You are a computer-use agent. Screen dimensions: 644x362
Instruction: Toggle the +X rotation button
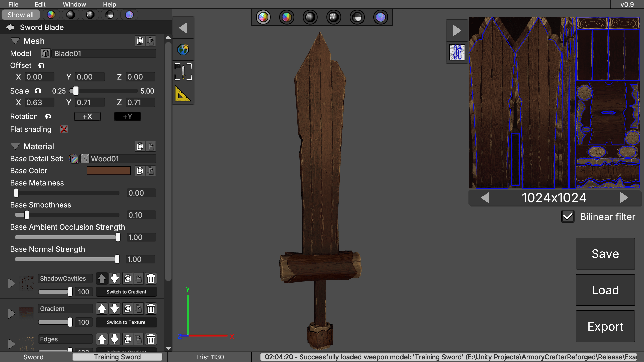pos(87,116)
